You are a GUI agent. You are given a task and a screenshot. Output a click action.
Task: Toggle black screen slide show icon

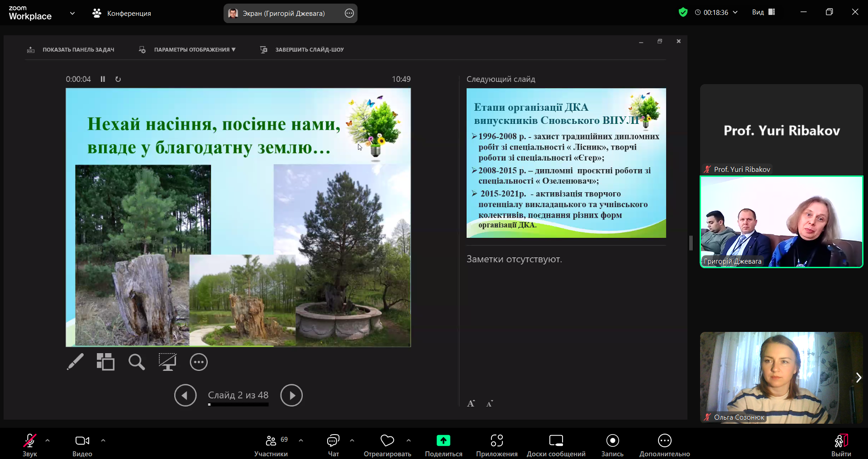[x=167, y=362]
